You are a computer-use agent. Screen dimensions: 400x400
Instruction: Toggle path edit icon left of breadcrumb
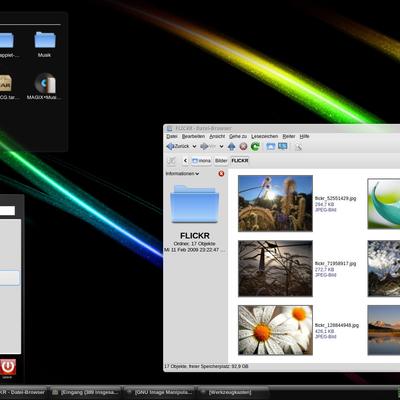point(171,161)
